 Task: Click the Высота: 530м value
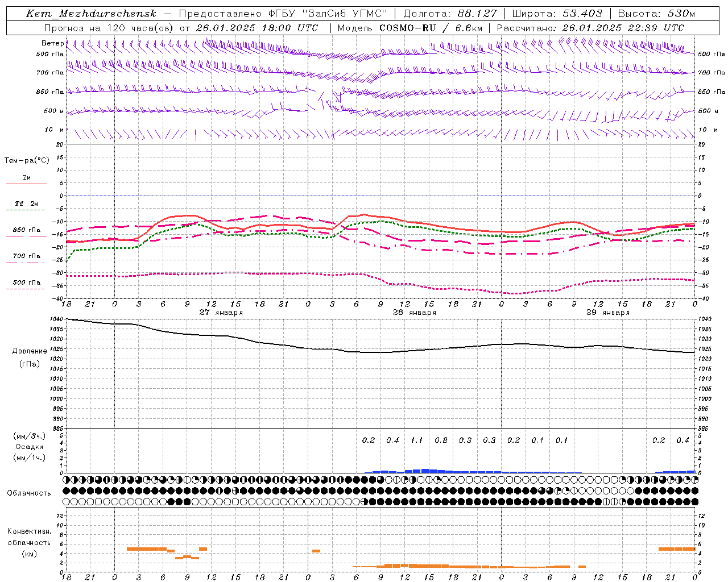tap(656, 14)
